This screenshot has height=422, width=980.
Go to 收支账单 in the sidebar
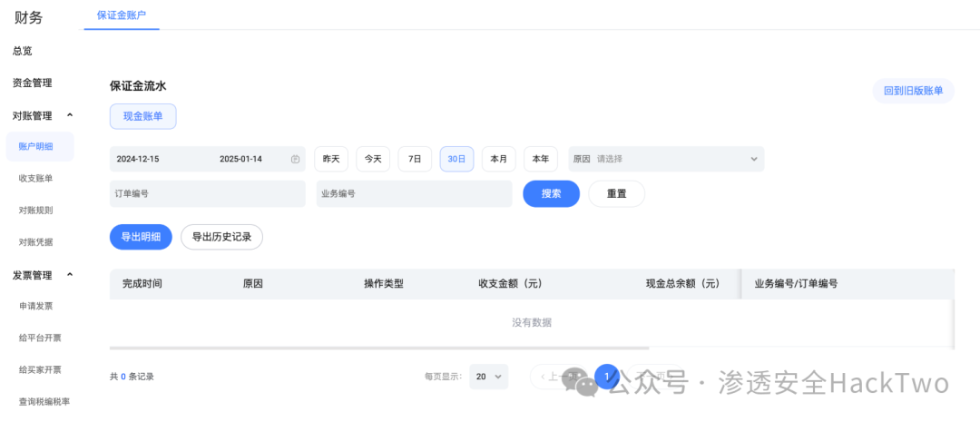click(x=36, y=179)
